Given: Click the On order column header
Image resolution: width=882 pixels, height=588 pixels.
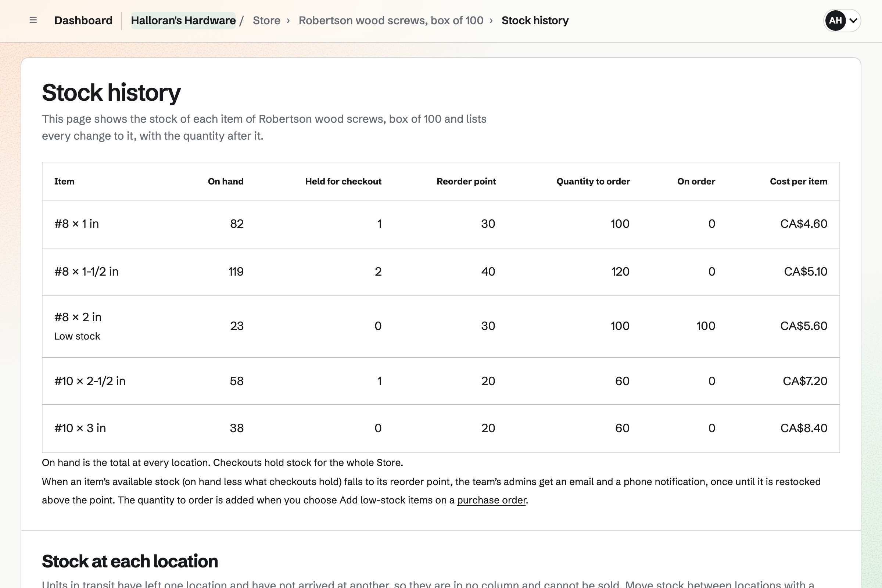Looking at the screenshot, I should pos(696,182).
